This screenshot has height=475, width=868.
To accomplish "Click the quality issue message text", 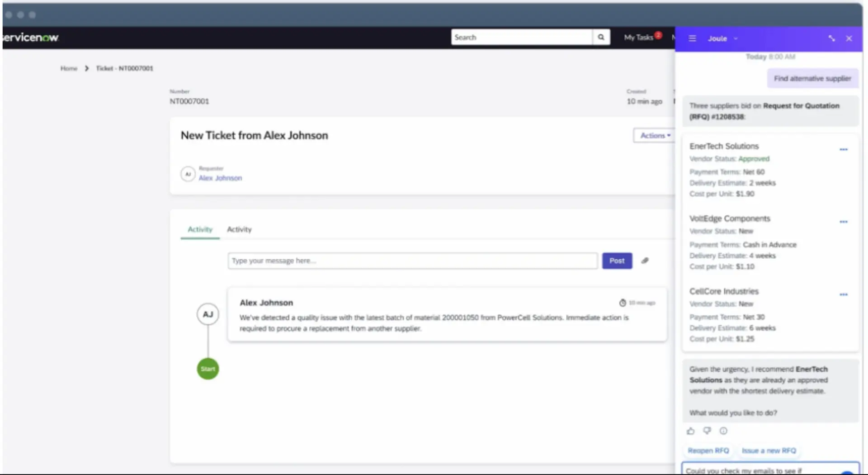I will pos(434,323).
